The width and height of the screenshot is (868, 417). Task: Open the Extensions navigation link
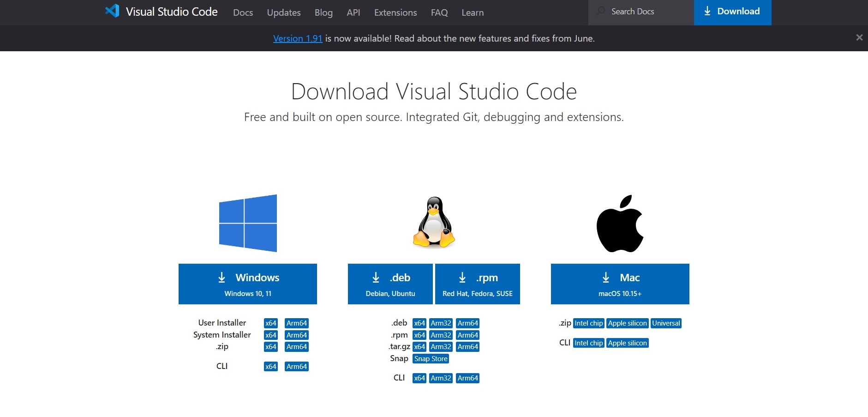(395, 12)
